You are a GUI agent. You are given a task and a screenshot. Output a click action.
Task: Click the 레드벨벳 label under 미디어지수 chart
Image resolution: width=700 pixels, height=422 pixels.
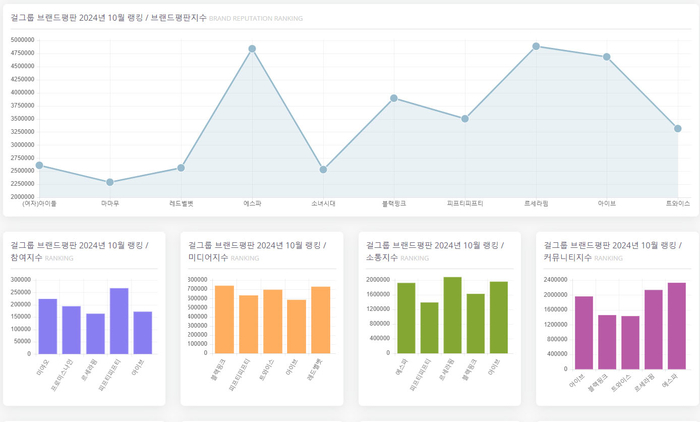click(x=315, y=370)
